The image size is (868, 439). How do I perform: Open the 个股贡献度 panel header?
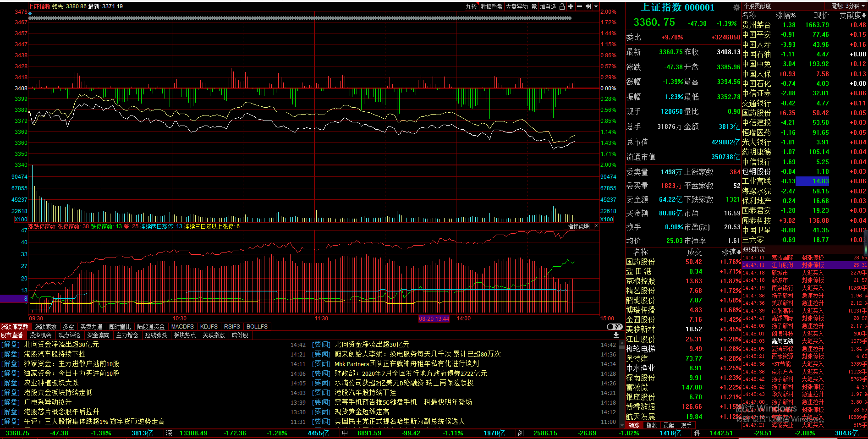(757, 6)
